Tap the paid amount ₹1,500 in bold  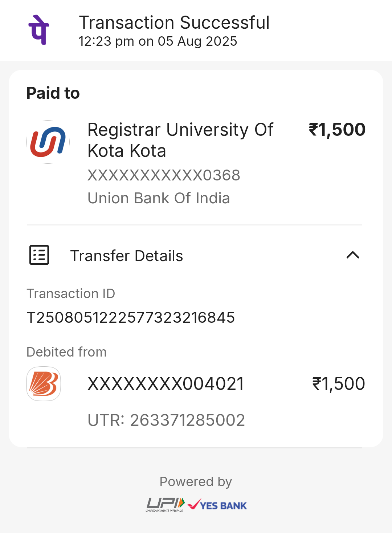pyautogui.click(x=337, y=130)
